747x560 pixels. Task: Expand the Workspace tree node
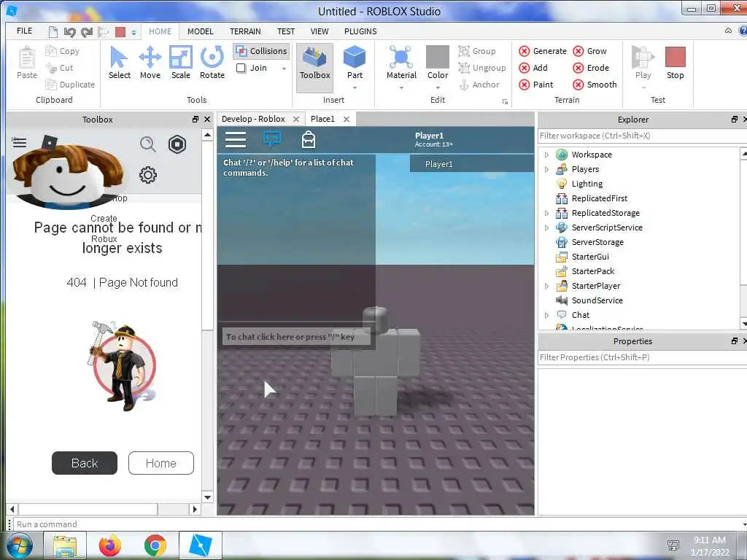pyautogui.click(x=546, y=155)
